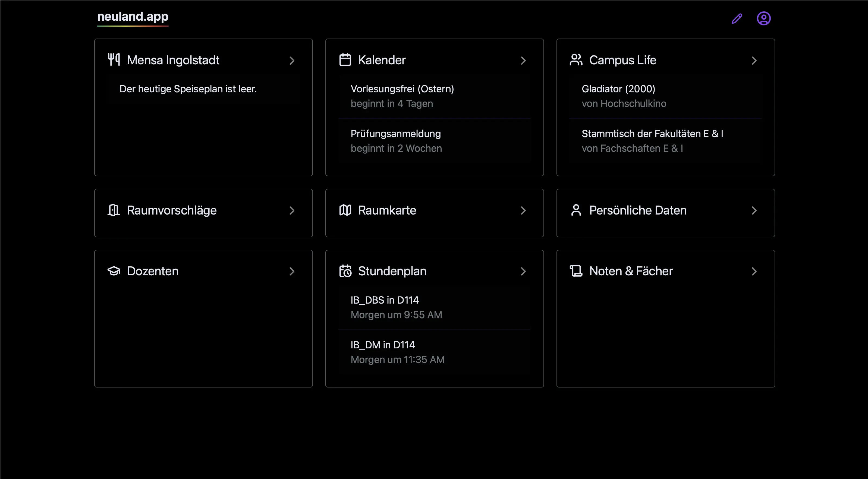Click the notebook icon next to Noten & Fächer
Viewport: 868px width, 479px height.
[576, 271]
